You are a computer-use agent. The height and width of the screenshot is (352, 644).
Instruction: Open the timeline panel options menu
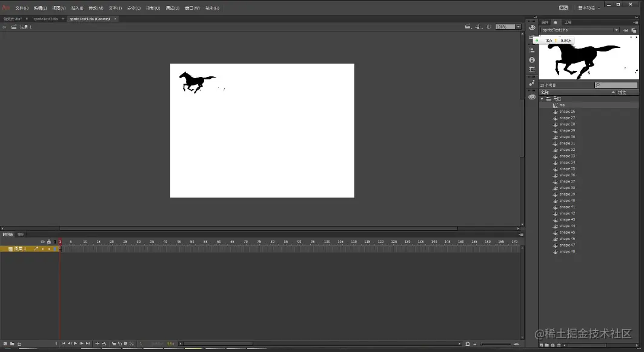click(x=521, y=234)
